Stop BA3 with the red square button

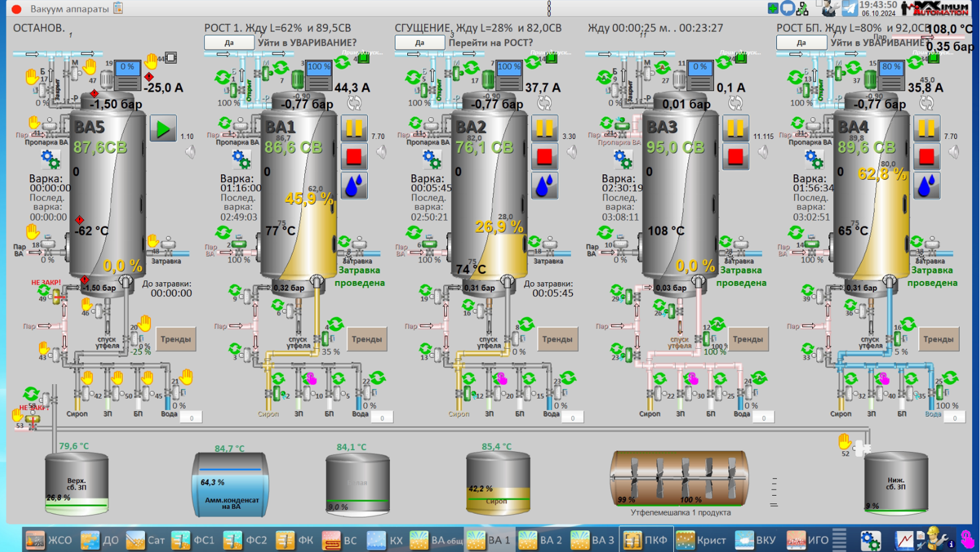[x=736, y=157]
